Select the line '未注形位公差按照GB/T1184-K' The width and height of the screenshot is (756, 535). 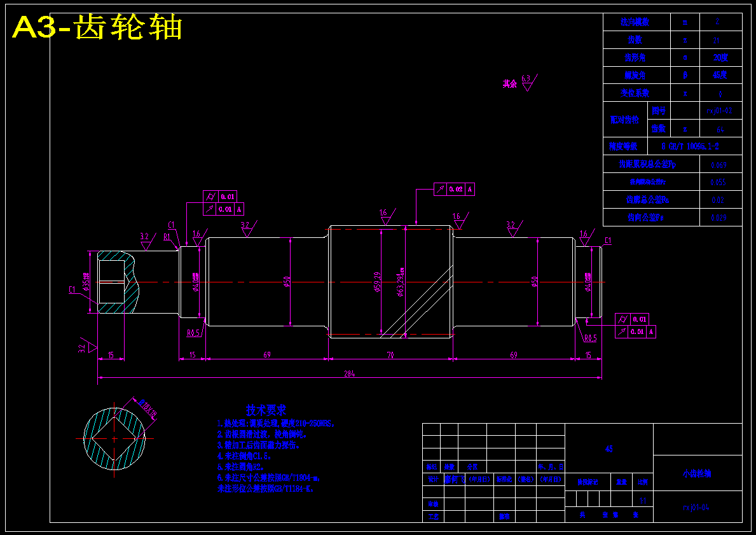click(266, 489)
